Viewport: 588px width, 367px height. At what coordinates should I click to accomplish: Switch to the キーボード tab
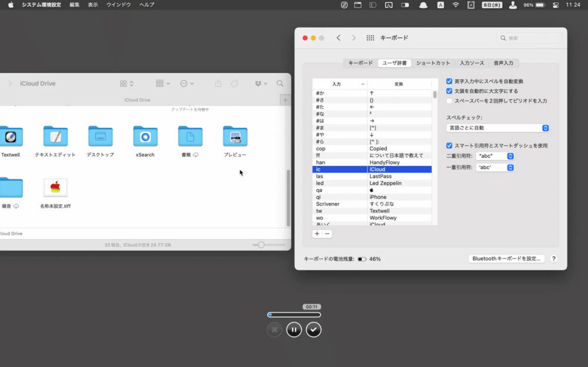point(360,63)
